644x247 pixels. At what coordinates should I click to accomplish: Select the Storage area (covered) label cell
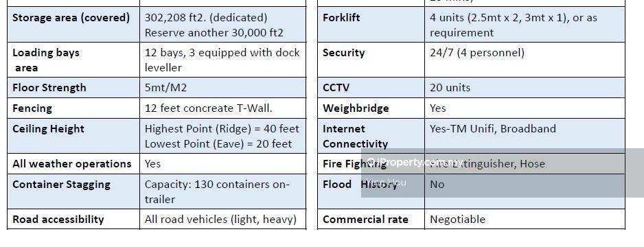coord(73,25)
